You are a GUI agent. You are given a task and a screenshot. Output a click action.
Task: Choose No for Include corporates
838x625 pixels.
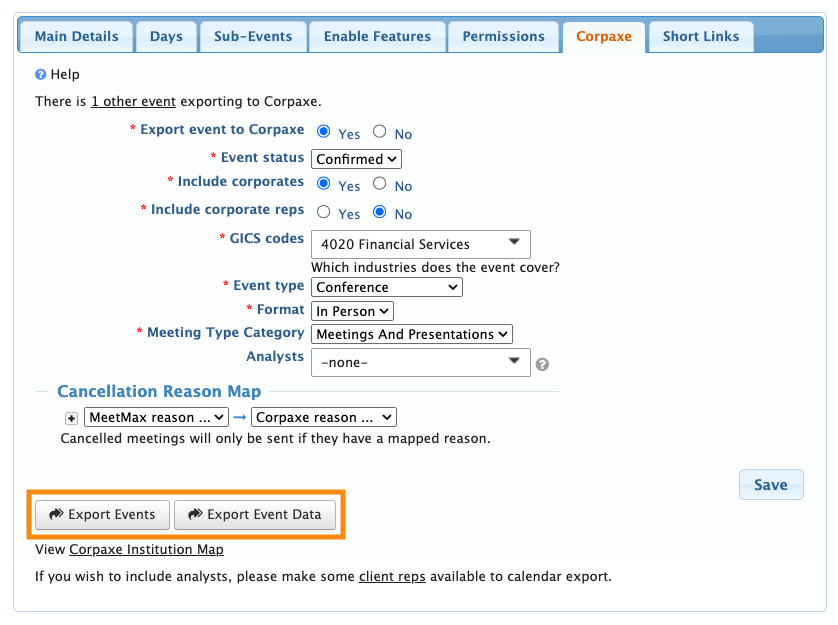pos(379,183)
